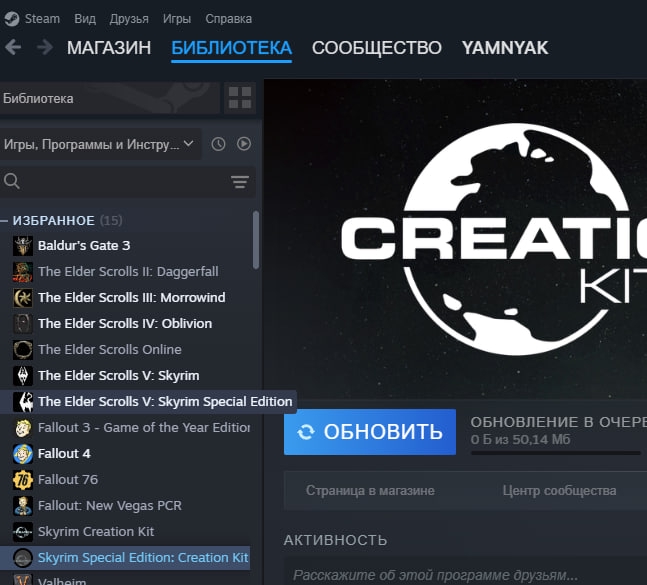Open Страница в магазине link
Screen dimensions: 647x585
point(370,491)
